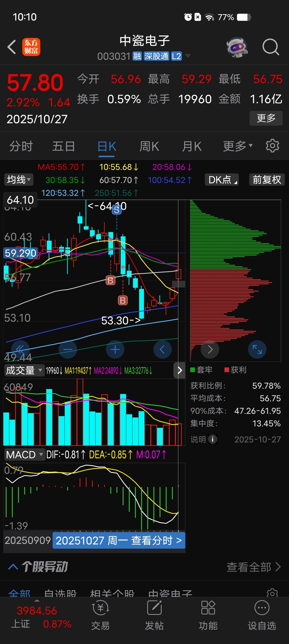
Task: Tap the S sell marker on chart
Action: (x=117, y=210)
